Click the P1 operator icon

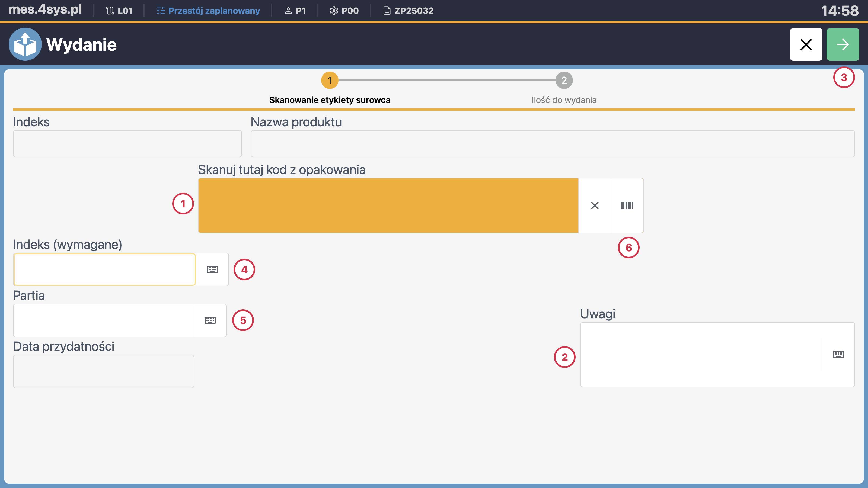288,11
